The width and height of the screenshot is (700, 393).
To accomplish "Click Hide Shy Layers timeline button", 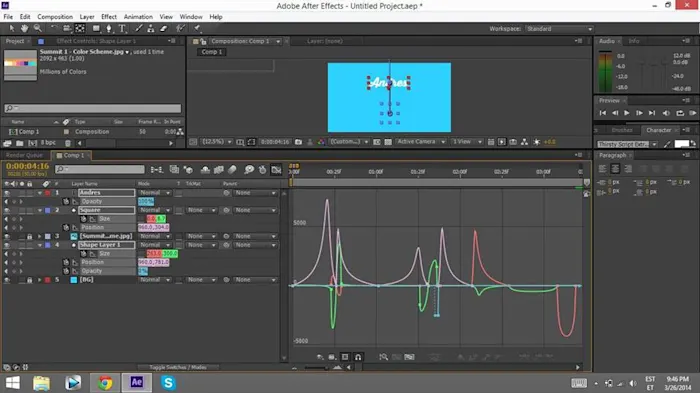I will click(x=205, y=170).
